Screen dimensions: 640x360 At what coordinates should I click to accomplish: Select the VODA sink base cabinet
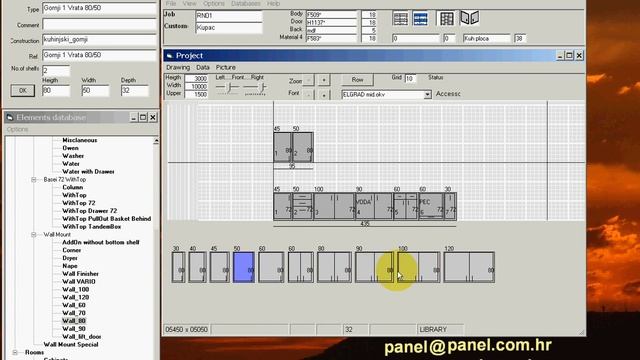(x=374, y=207)
